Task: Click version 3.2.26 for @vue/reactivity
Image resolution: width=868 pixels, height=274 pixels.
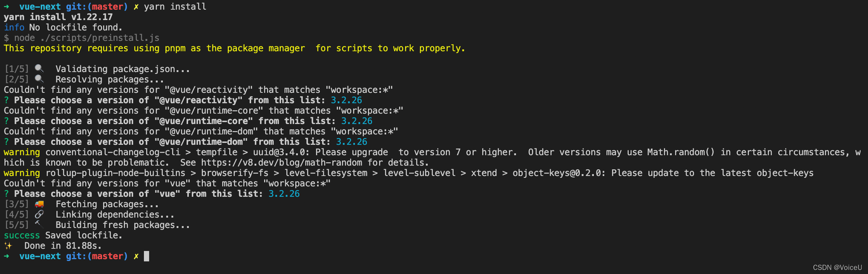Action: (x=346, y=100)
